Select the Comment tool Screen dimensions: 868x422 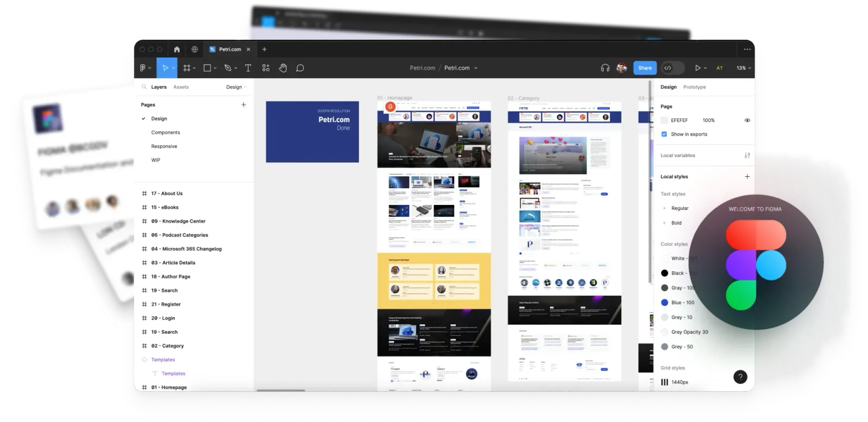point(300,68)
